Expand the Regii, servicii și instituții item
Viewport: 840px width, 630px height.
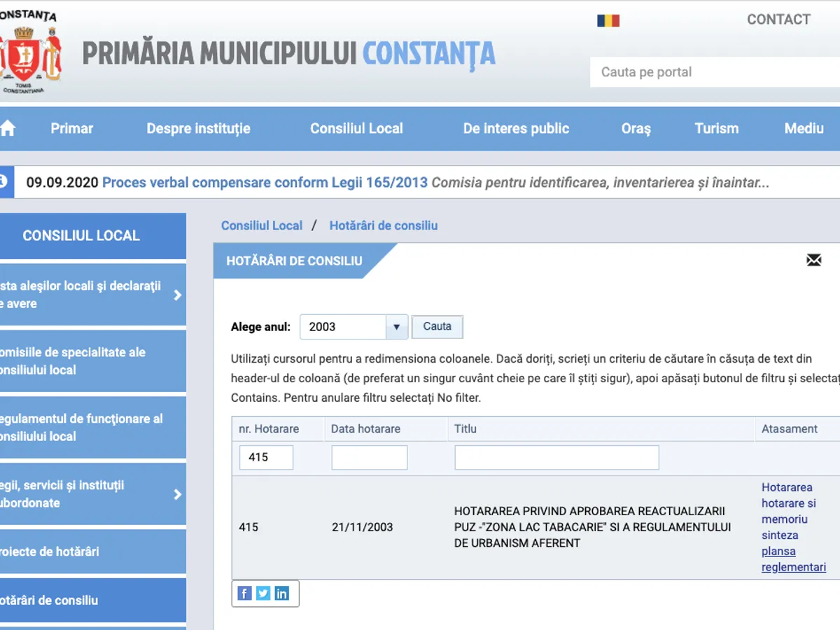177,494
